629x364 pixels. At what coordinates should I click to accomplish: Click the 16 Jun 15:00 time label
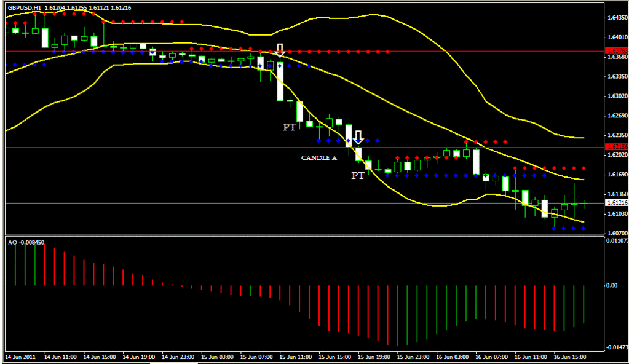570,357
